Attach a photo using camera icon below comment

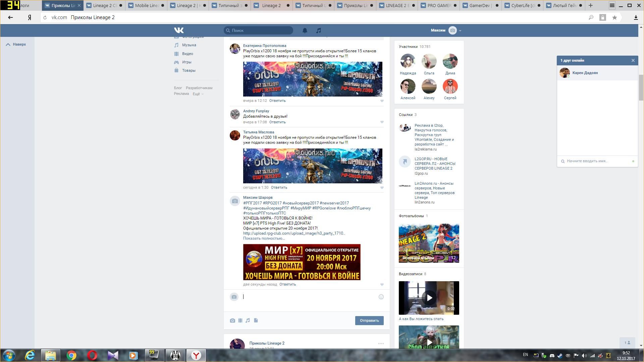[x=232, y=321]
